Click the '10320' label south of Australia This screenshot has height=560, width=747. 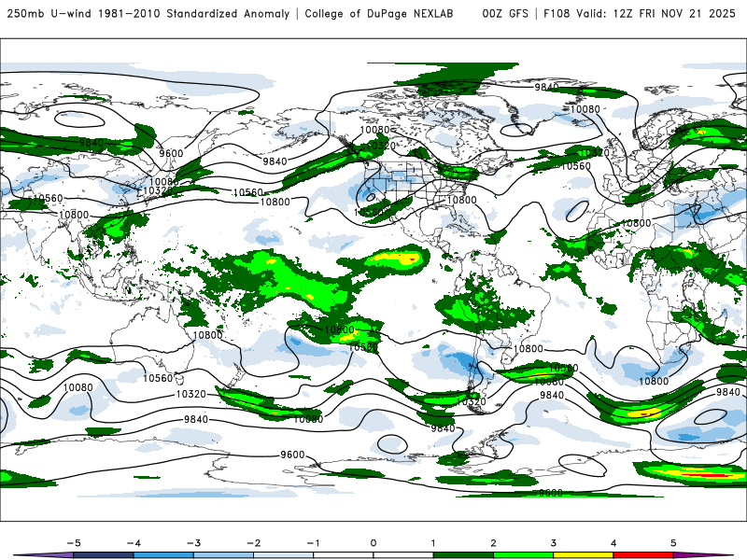pos(191,394)
